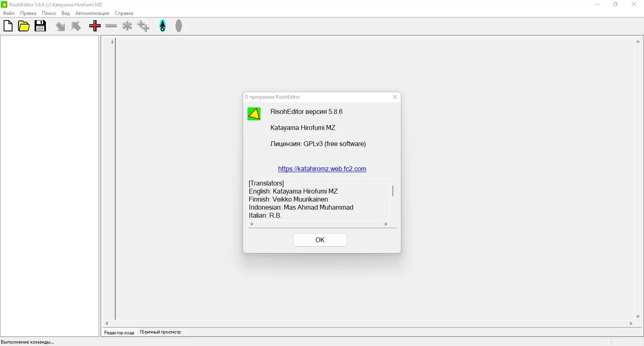Click the 'Выполнение команды...' status bar text
Image resolution: width=644 pixels, height=346 pixels.
coord(27,342)
